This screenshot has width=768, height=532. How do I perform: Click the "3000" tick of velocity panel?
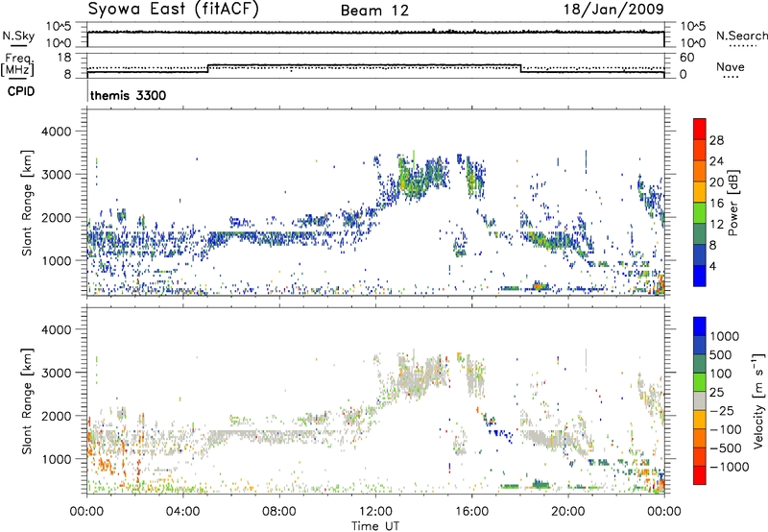[56, 373]
